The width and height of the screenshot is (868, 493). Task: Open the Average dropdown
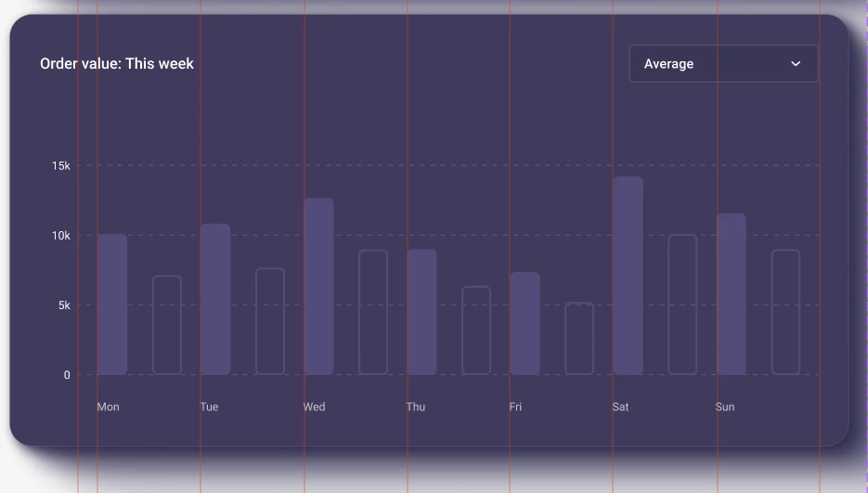click(723, 64)
